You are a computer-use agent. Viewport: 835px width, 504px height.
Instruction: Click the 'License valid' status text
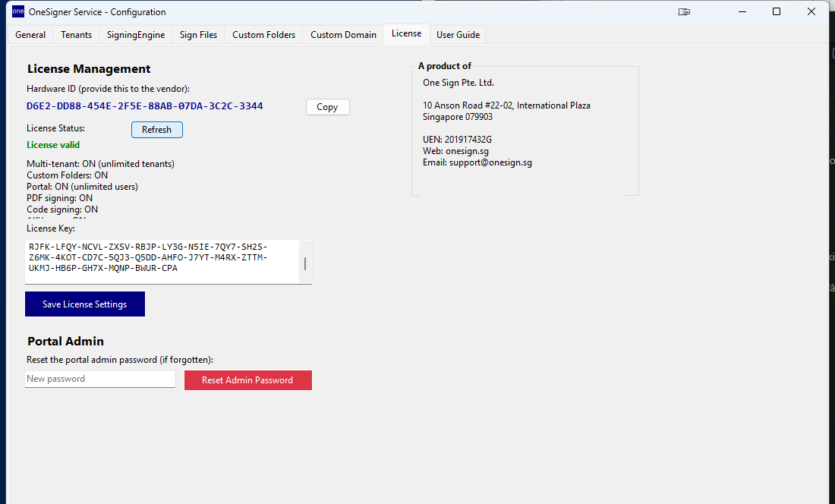coord(53,145)
